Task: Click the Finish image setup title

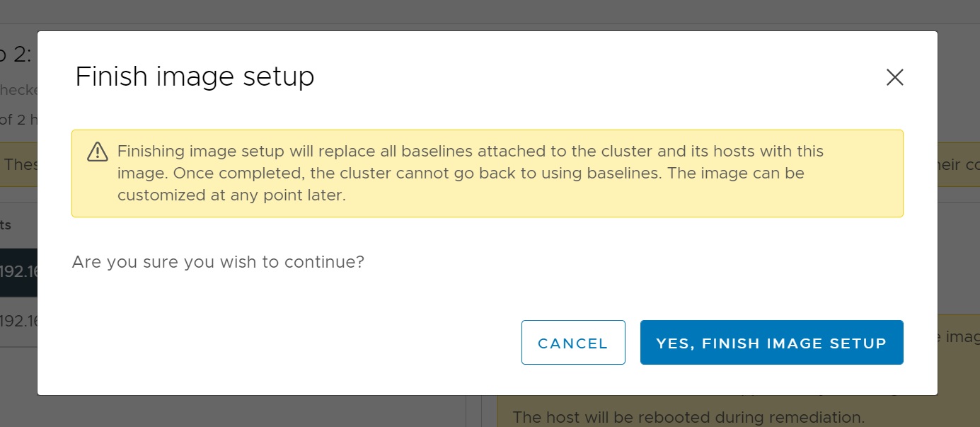Action: coord(195,76)
